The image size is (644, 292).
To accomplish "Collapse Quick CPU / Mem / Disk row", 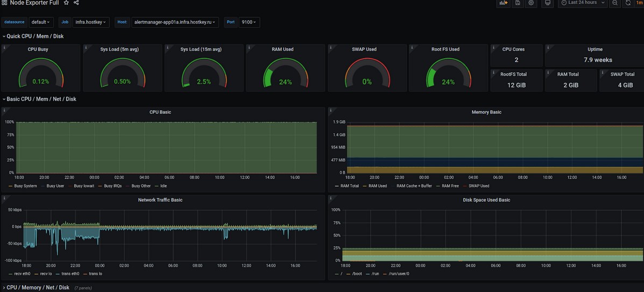I will (34, 37).
